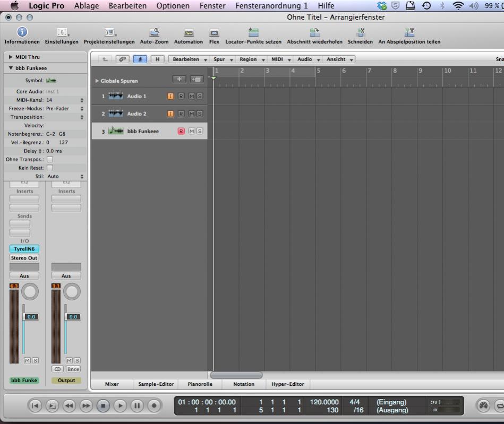Open Einstellungen toolbar icon
Screen dimensions: 504x424
pyautogui.click(x=62, y=32)
